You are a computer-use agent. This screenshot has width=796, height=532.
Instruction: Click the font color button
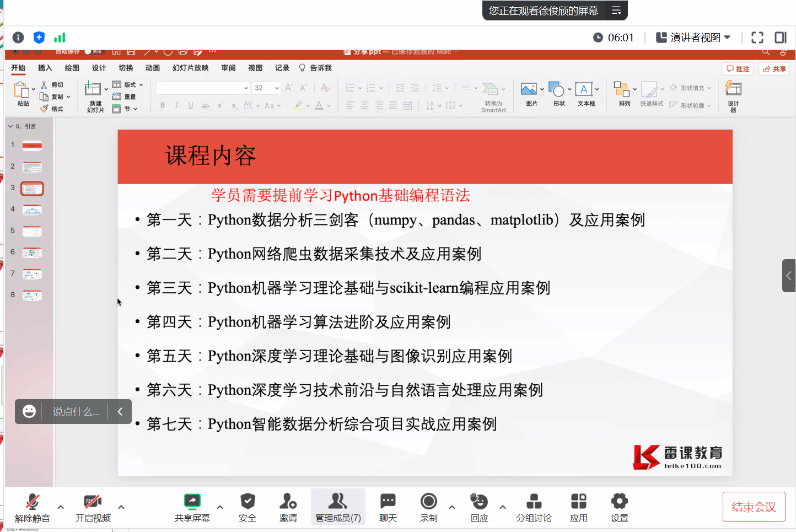coord(319,105)
